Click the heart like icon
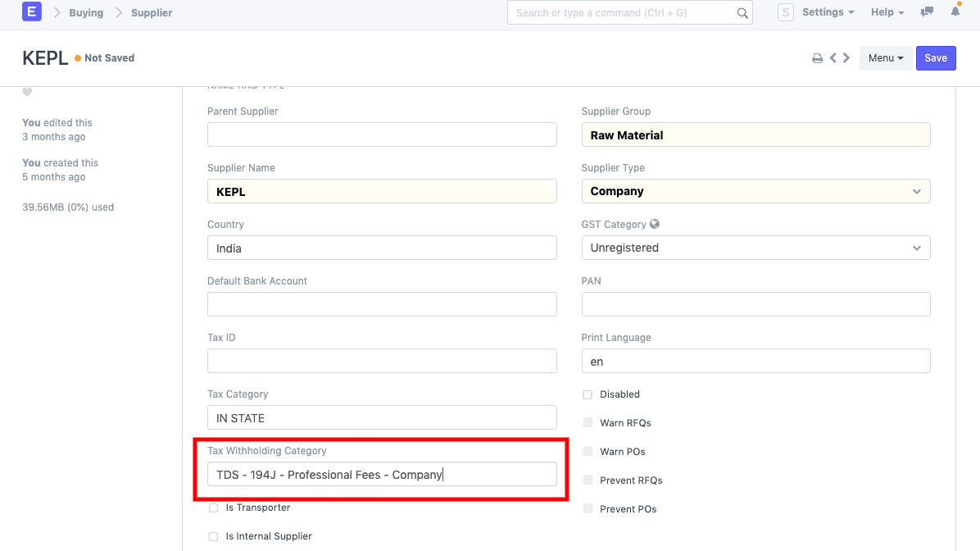The width and height of the screenshot is (980, 551). pyautogui.click(x=27, y=93)
